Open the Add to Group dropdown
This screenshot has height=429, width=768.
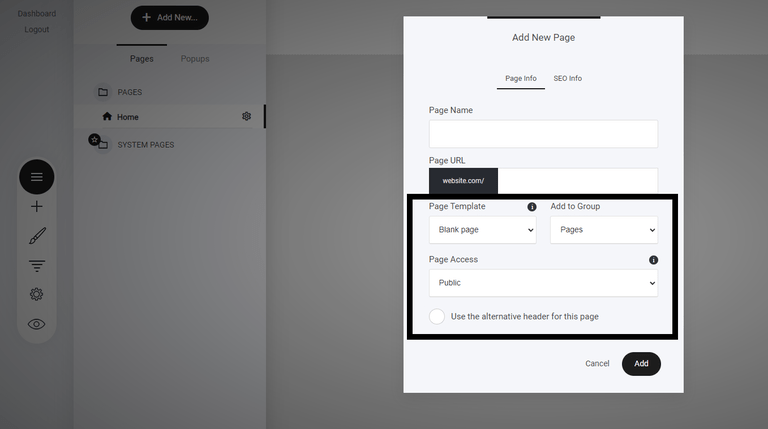coord(604,230)
